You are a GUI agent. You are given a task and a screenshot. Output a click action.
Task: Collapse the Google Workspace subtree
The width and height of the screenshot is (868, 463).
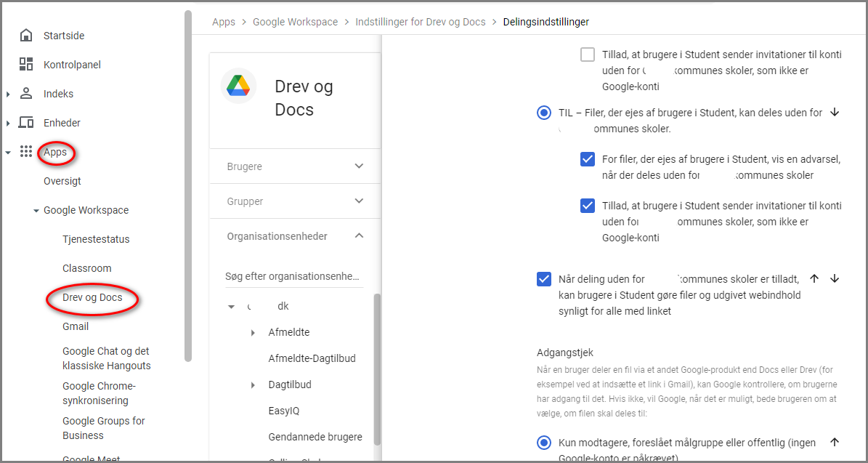[x=36, y=211]
